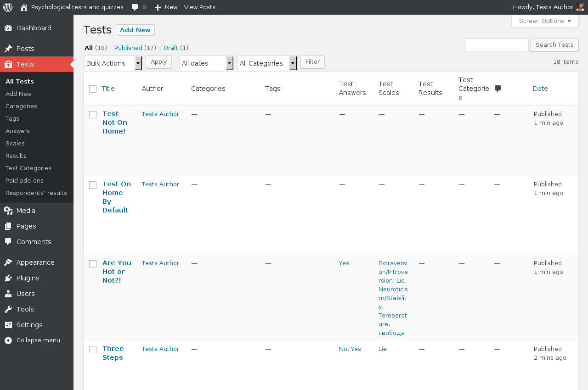Screen dimensions: 588x390
Task: Click the Media icon in sidebar
Action: tap(8, 211)
